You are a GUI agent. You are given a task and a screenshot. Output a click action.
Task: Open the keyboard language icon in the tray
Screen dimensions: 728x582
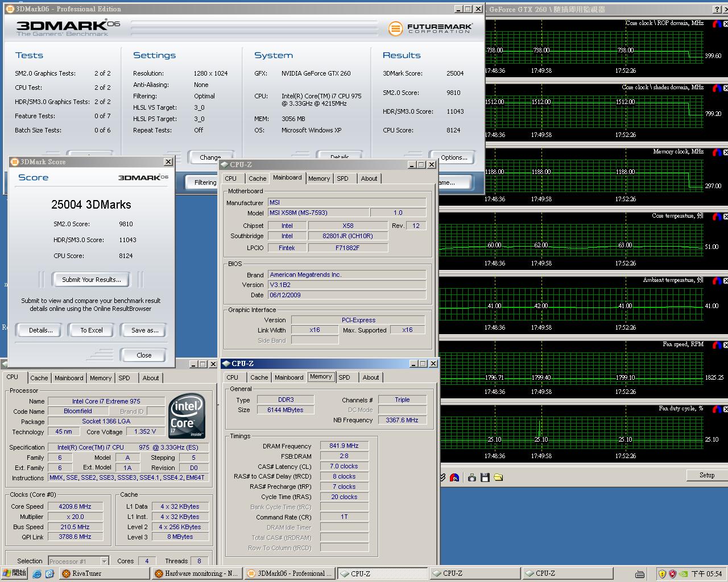pyautogui.click(x=640, y=574)
